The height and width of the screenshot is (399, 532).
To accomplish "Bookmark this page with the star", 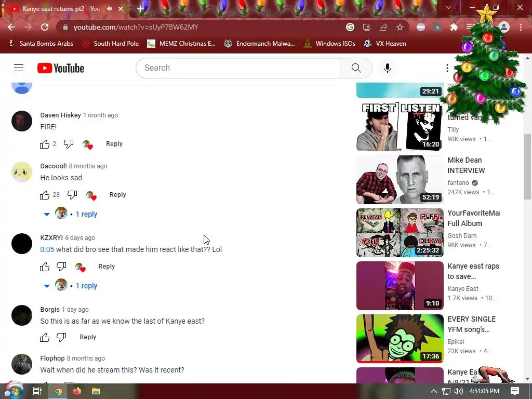I will point(400,27).
